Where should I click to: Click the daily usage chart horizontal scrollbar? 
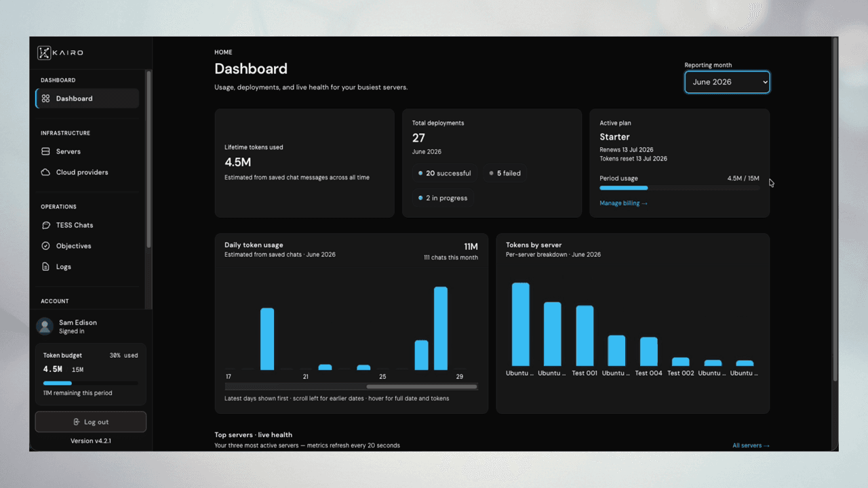point(422,387)
